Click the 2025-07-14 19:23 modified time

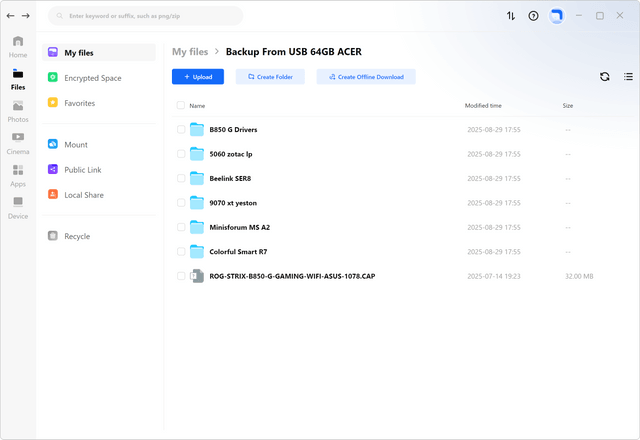point(494,276)
